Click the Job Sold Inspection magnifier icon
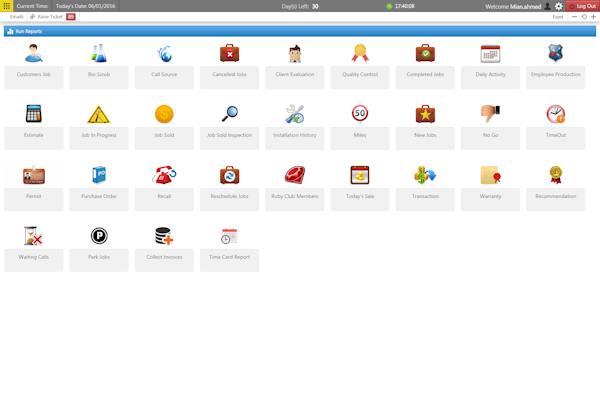The height and width of the screenshot is (396, 600). click(230, 114)
